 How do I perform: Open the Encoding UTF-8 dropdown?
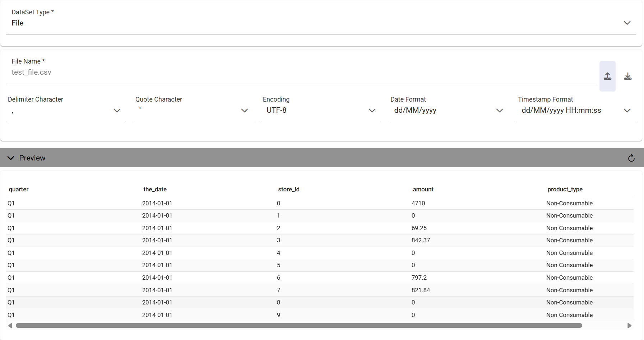click(321, 110)
